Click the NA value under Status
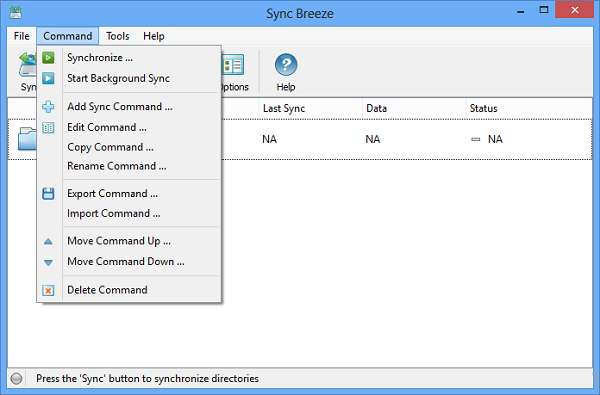 click(x=495, y=139)
